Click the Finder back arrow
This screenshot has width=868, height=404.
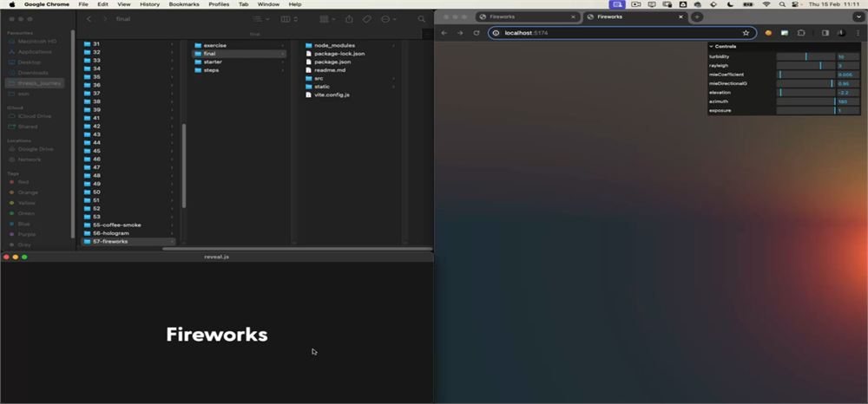(x=89, y=19)
